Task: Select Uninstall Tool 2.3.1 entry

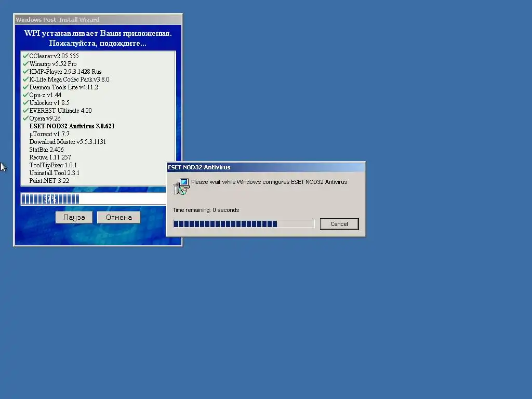Action: (54, 173)
